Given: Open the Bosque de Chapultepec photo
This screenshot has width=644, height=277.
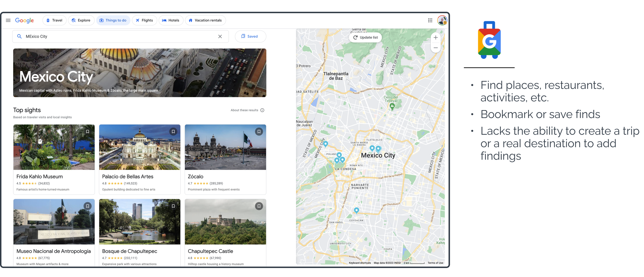Looking at the screenshot, I should 140,222.
